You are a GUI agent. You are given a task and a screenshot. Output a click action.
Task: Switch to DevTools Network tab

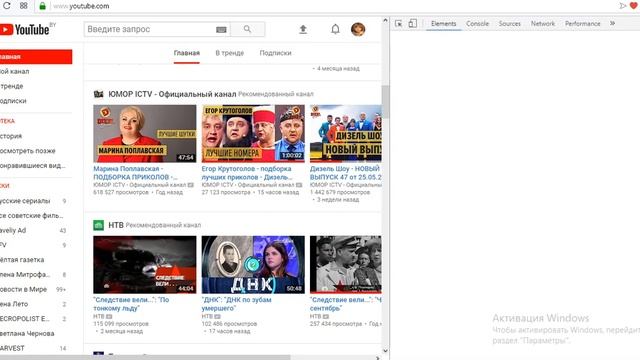(543, 24)
